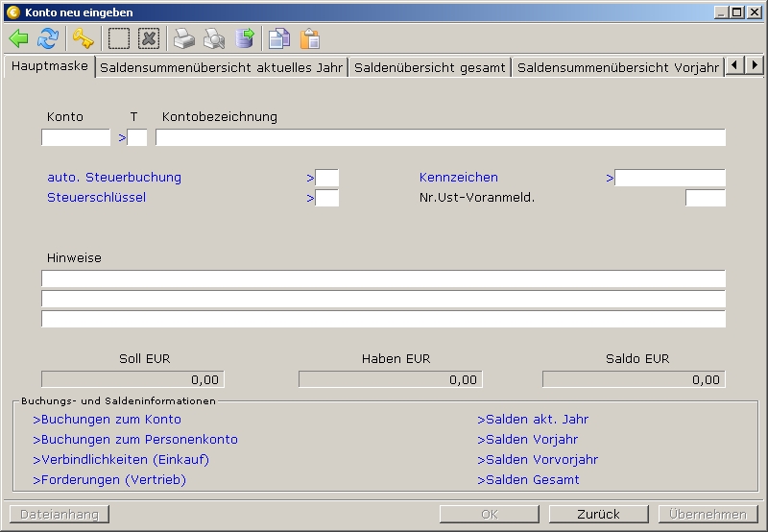Viewport: 768px width, 532px height.
Task: Click the dashed box with X icon
Action: (149, 38)
